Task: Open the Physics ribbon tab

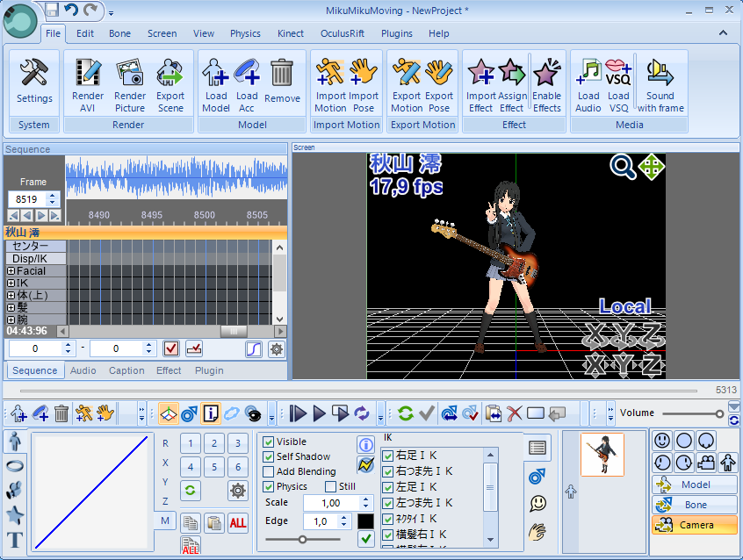Action: [x=245, y=33]
